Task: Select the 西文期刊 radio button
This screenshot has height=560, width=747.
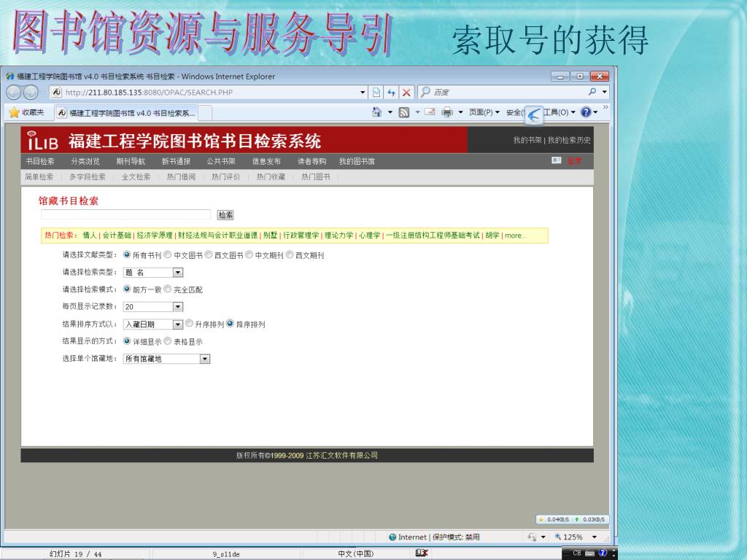Action: pos(290,254)
